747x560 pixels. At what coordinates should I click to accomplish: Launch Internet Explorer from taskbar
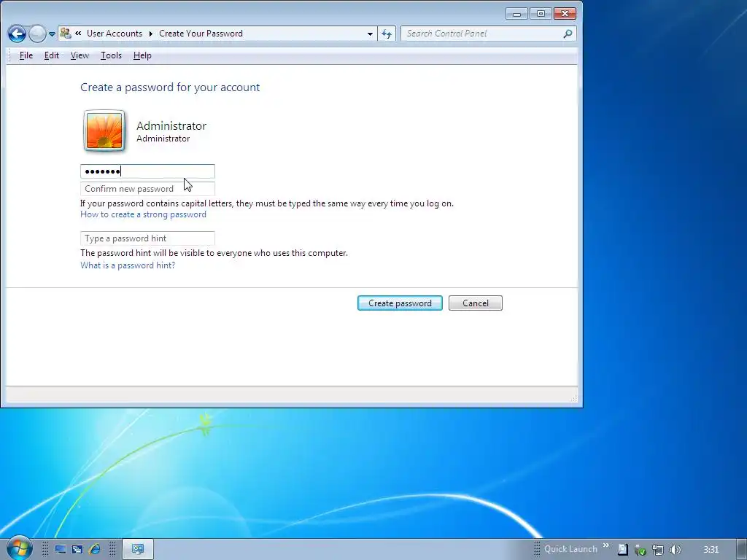click(x=95, y=550)
